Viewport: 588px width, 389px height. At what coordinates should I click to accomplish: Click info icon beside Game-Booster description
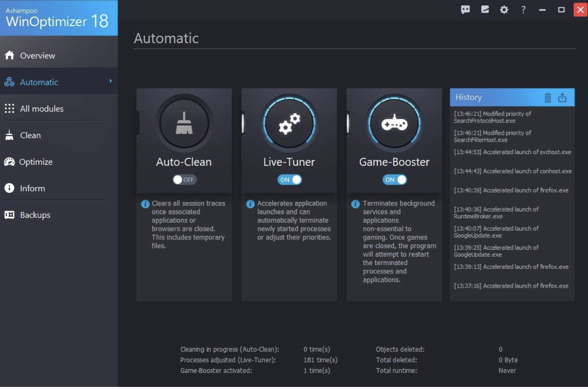click(x=356, y=204)
